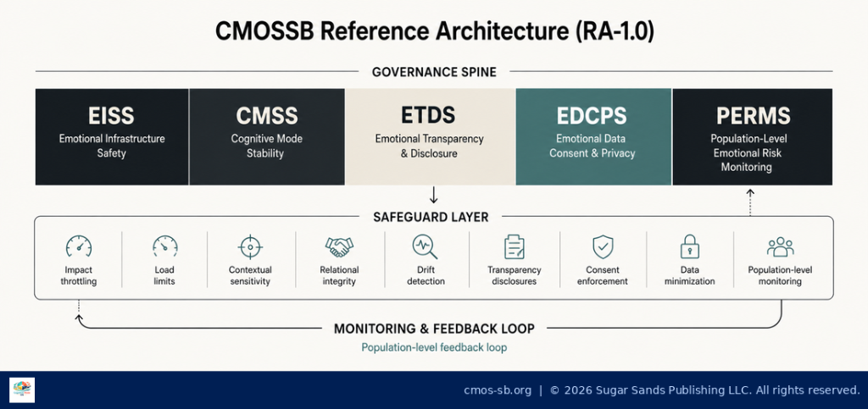The width and height of the screenshot is (868, 409).
Task: Click the Relational integrity handshake icon
Action: (339, 246)
